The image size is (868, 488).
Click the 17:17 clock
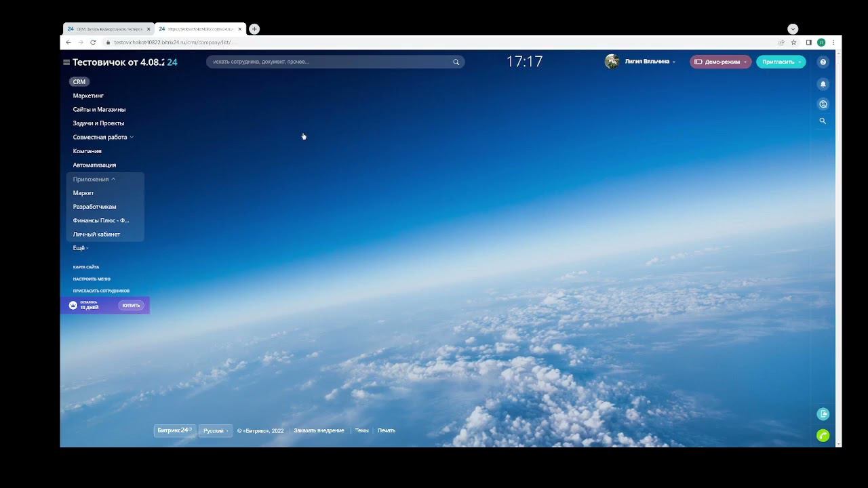point(525,62)
